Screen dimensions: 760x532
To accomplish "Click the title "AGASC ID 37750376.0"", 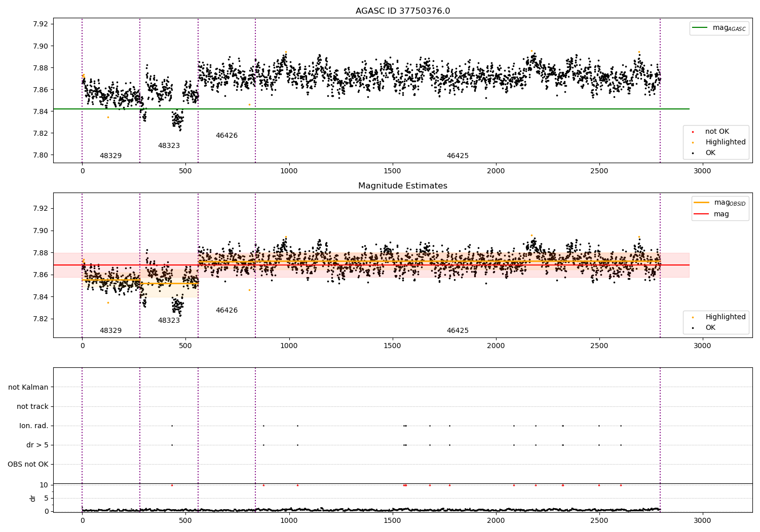I will pos(403,11).
